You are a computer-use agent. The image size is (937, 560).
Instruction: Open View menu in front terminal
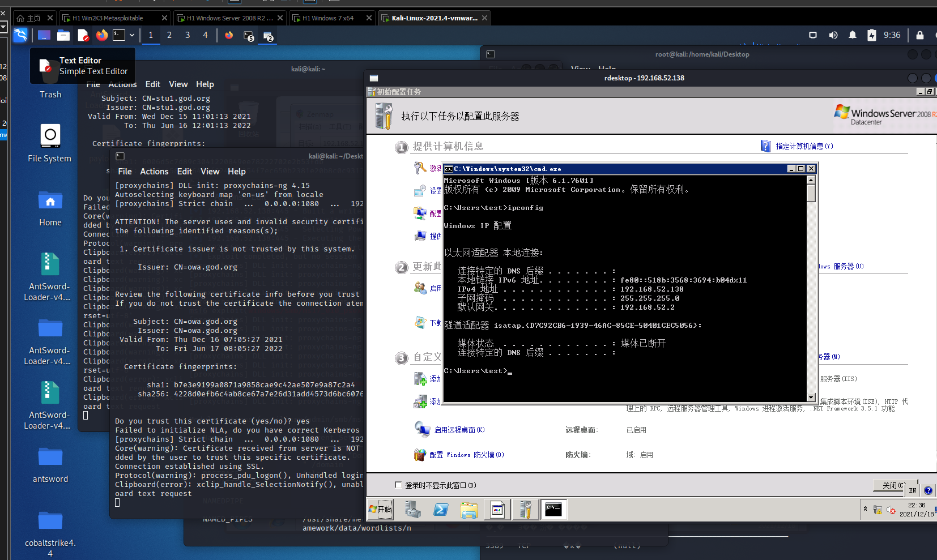click(210, 172)
